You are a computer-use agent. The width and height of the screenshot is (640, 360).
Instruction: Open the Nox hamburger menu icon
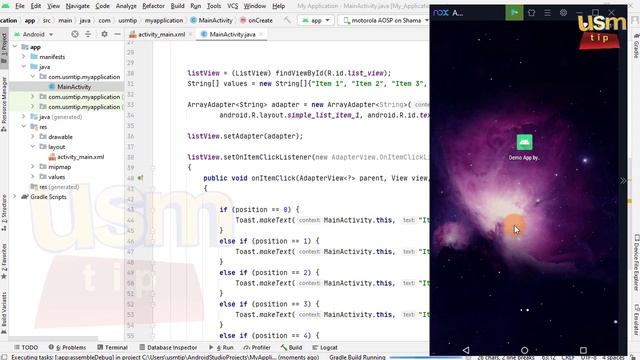click(547, 13)
